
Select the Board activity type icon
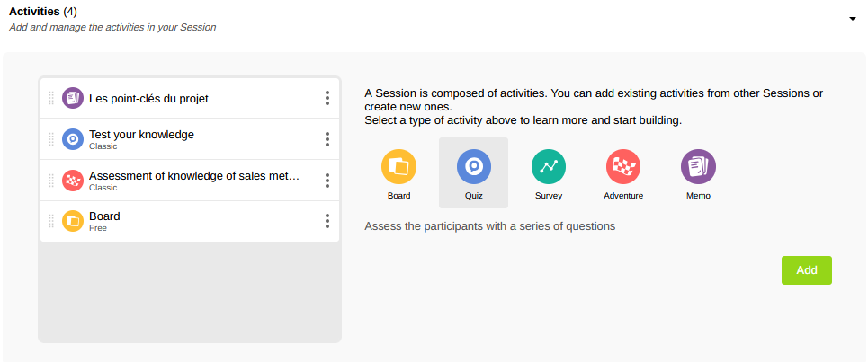tap(398, 167)
